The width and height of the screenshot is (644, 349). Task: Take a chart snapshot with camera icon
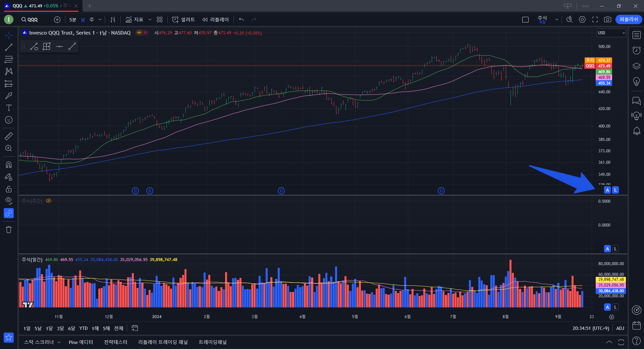(607, 19)
